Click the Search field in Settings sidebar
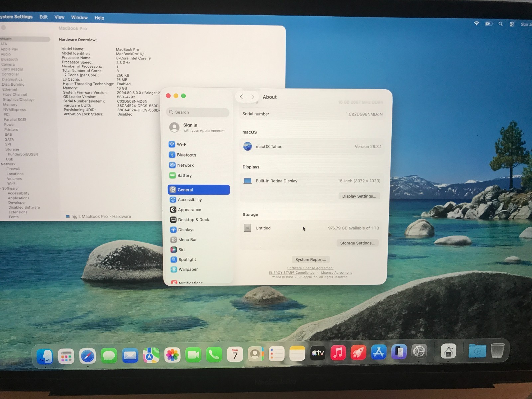Screen dimensions: 532x399 (x=198, y=112)
